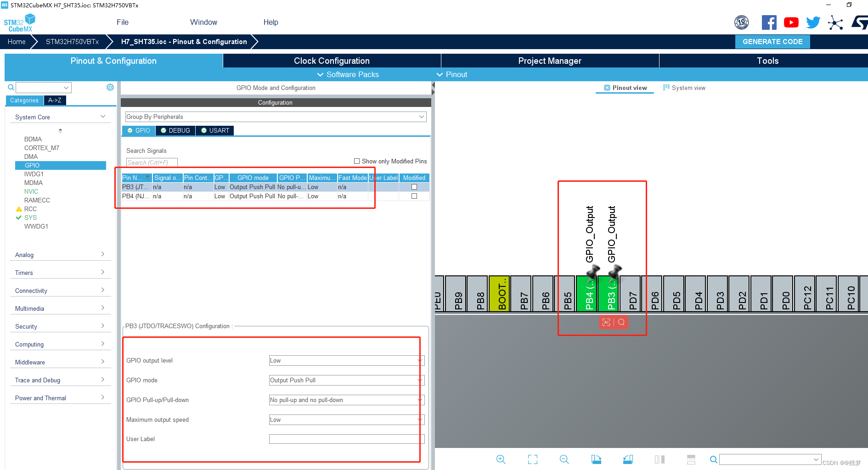Click the pin search magnifier icon
Viewport: 868px width, 470px height.
(713, 459)
